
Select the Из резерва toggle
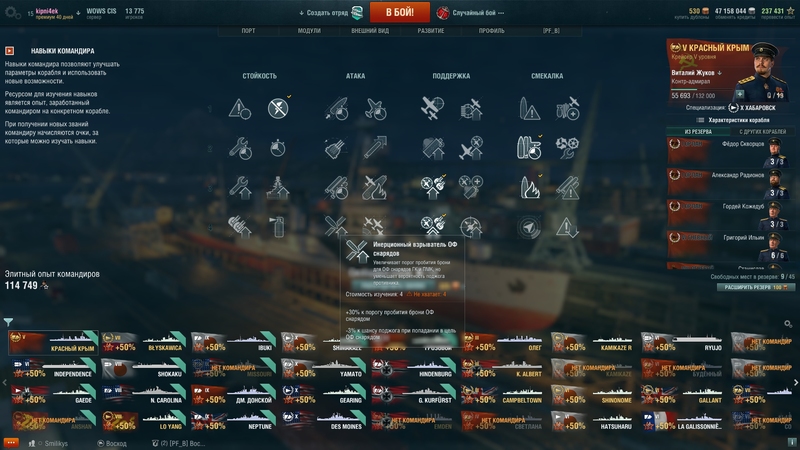[698, 132]
